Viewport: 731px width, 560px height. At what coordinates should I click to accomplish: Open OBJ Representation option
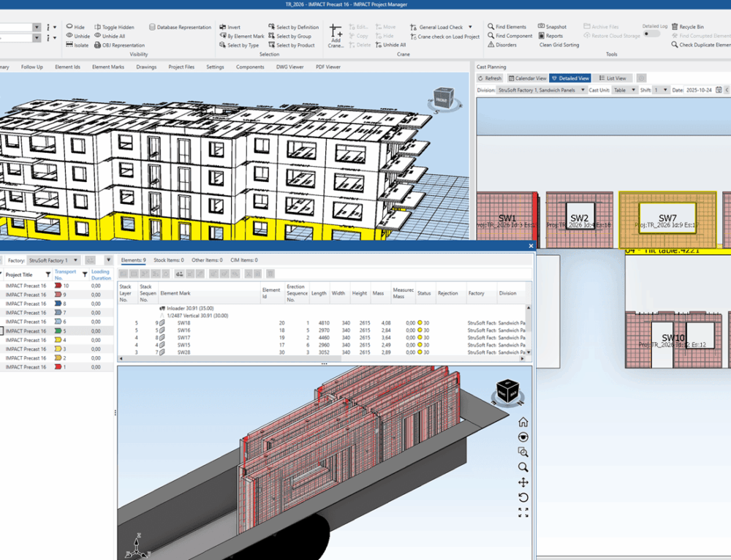[x=119, y=45]
